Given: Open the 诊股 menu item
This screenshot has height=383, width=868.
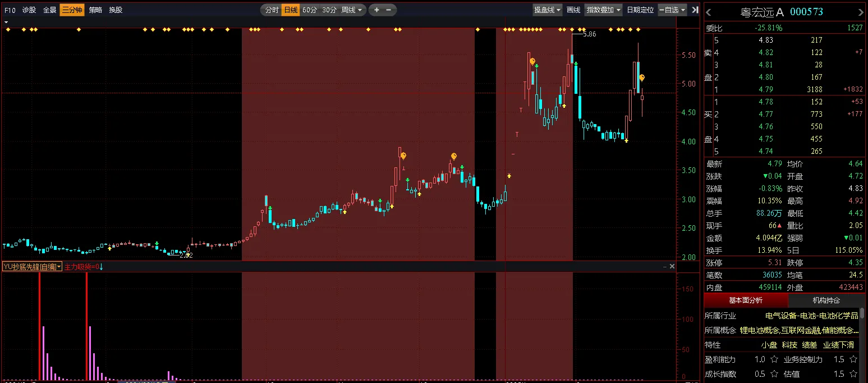Looking at the screenshot, I should 29,10.
